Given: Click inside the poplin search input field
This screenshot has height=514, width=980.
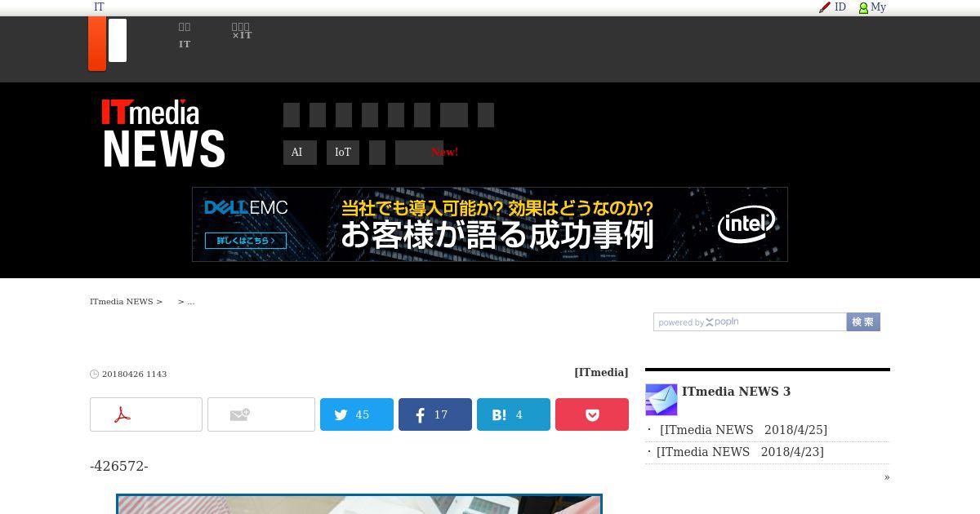Looking at the screenshot, I should [750, 322].
